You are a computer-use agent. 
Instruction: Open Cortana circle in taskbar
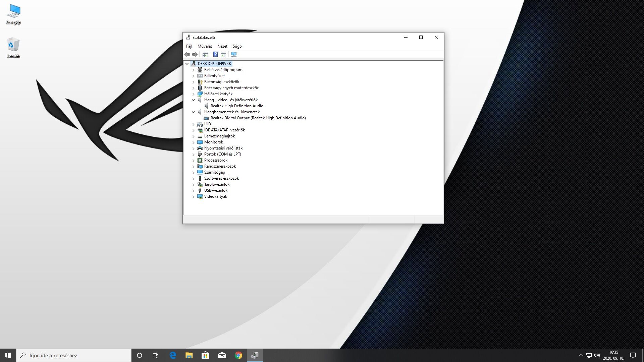coord(140,355)
